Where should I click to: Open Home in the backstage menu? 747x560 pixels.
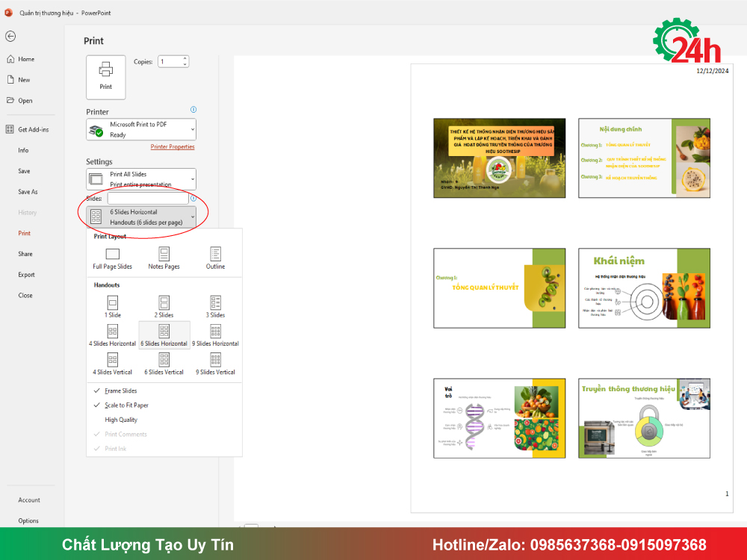[x=21, y=59]
